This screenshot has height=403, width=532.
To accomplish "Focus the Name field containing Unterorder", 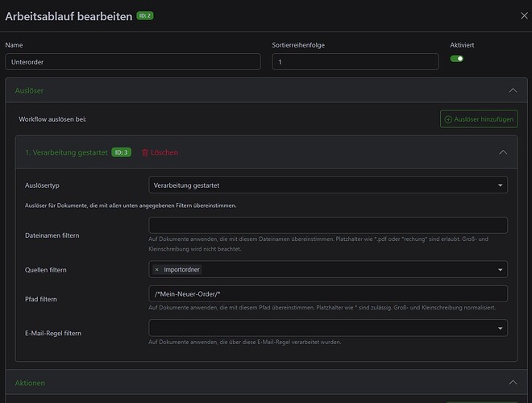I will click(x=133, y=62).
